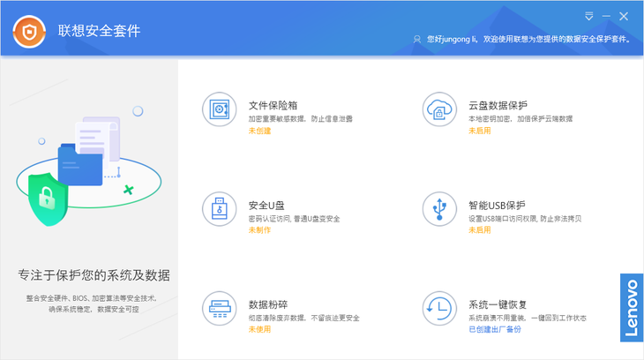Expand the title bar dropdown menu arrow

coord(589,17)
